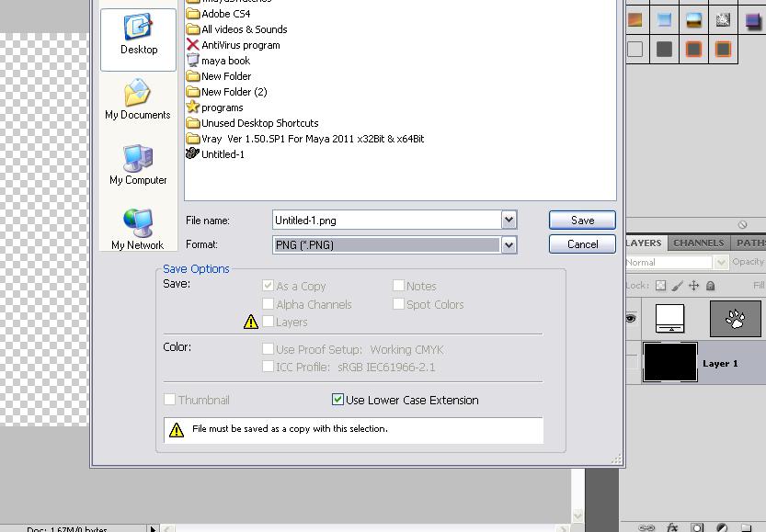Toggle Lock transparent pixels in Layers panel

pos(660,286)
